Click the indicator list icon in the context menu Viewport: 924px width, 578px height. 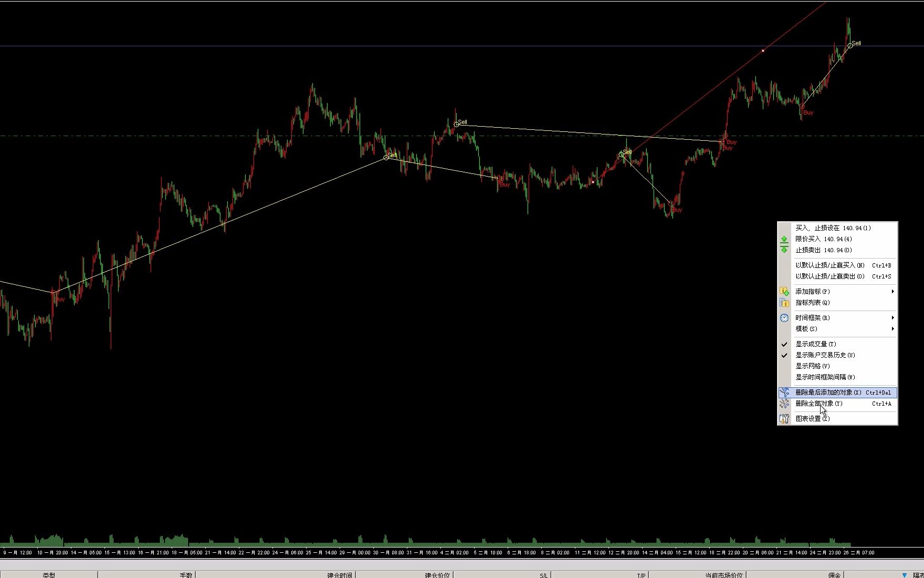[x=784, y=303]
